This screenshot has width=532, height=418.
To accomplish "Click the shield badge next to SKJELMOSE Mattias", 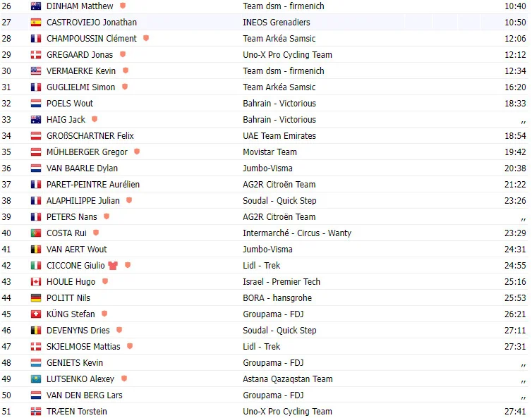I will coord(130,346).
